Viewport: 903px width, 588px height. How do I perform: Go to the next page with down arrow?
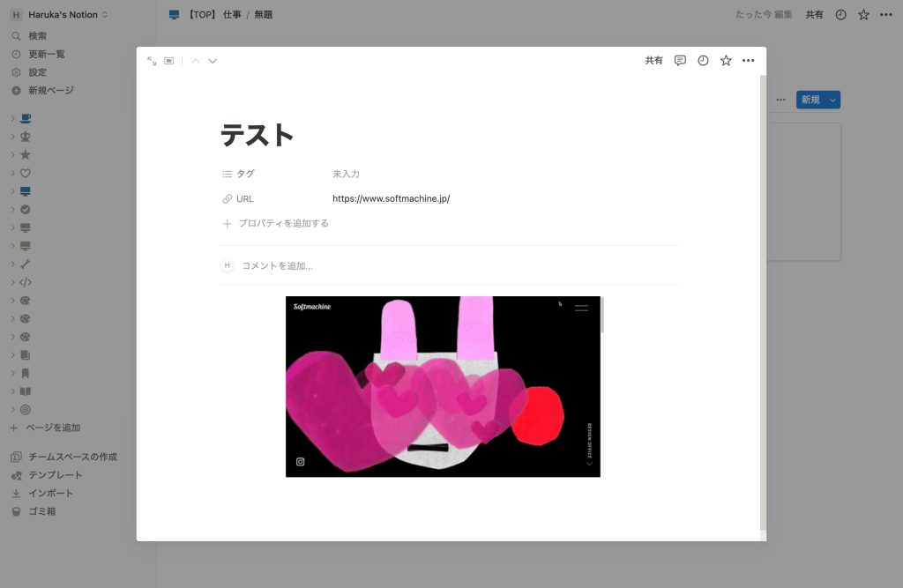pos(213,61)
